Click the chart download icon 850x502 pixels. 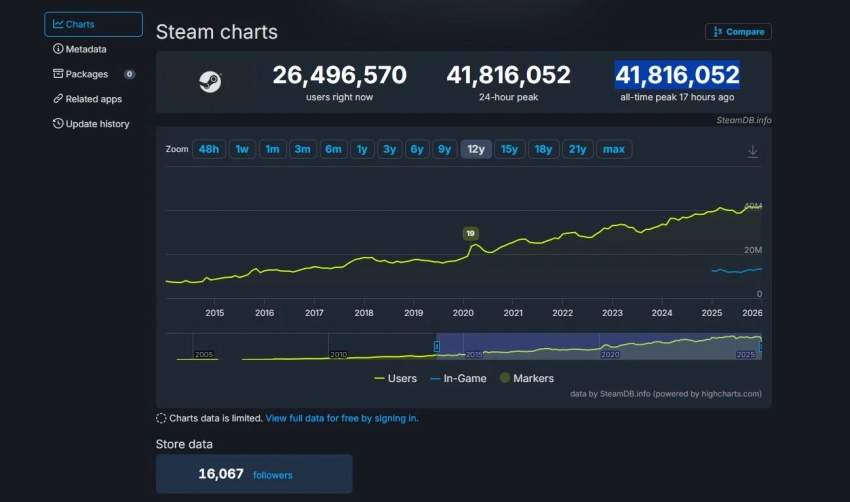[x=752, y=151]
